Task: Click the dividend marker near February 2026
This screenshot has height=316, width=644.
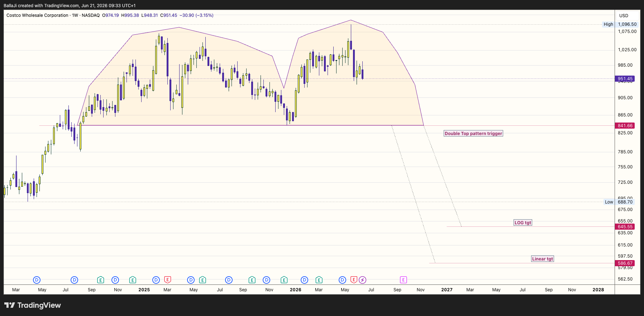Action: [x=304, y=280]
